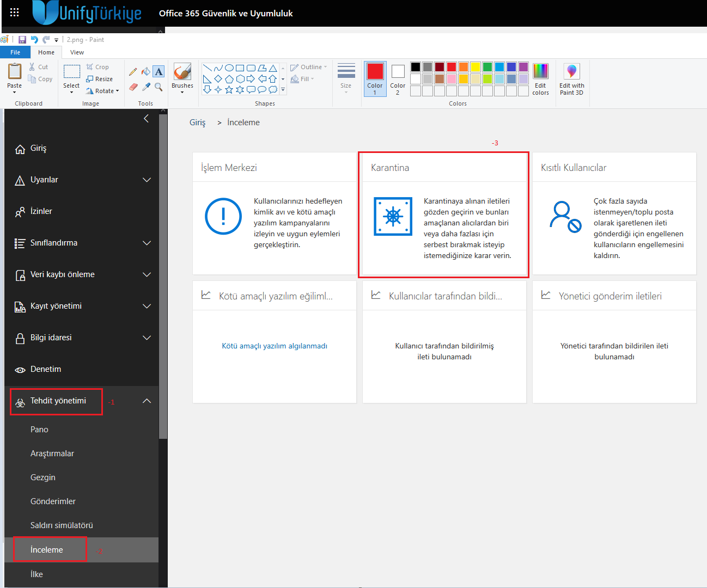Click the 'Kullanıcılar tarafından bildi...' card header

pos(446,296)
